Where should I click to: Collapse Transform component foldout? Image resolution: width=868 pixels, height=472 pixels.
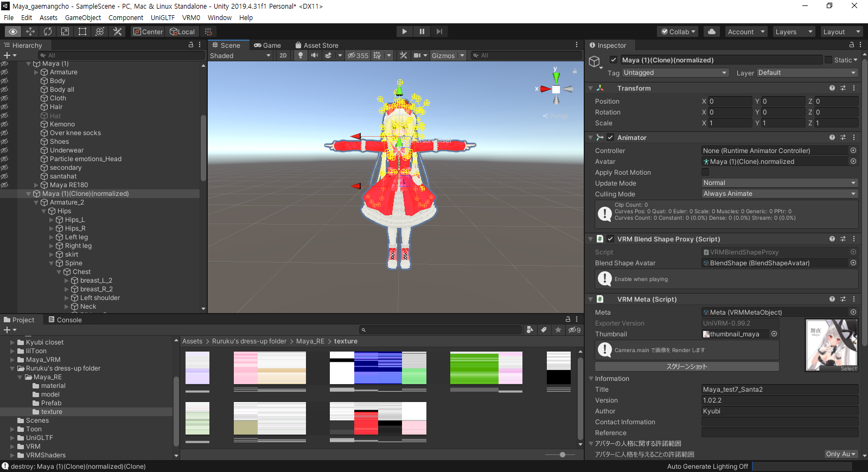tap(590, 88)
